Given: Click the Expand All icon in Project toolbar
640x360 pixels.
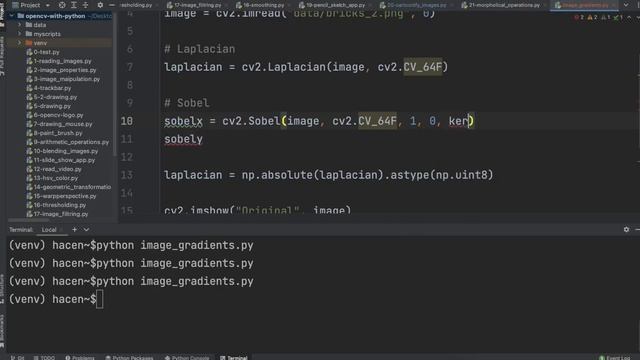Looking at the screenshot, I should coord(74,5).
